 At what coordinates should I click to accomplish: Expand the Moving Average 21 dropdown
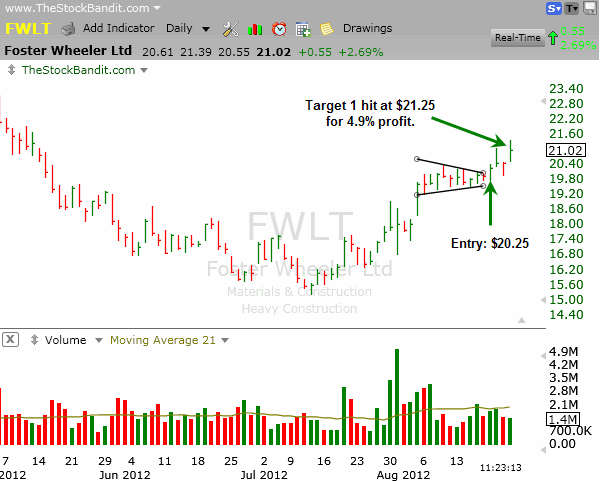[x=225, y=340]
